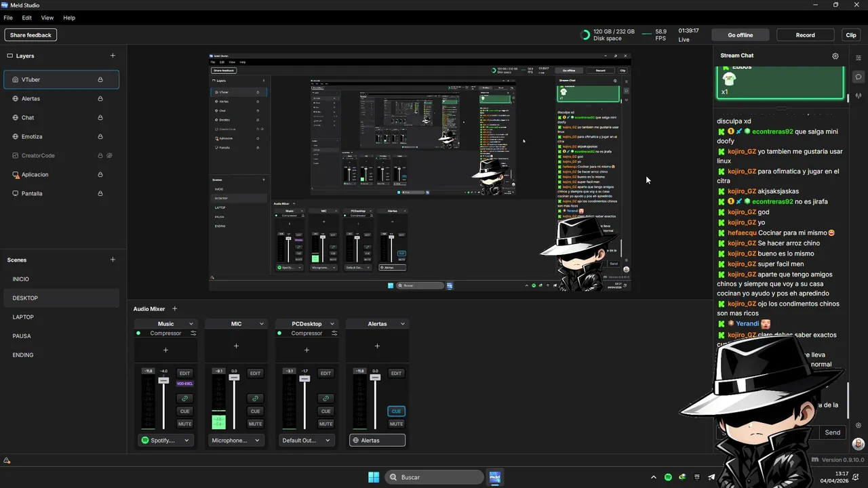Select the Alertas audio source box
Image resolution: width=868 pixels, height=488 pixels.
tap(377, 441)
